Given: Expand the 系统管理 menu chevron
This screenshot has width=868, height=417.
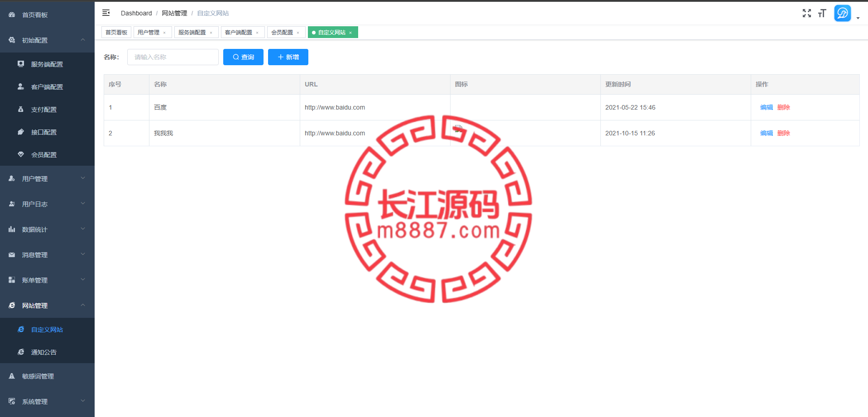Looking at the screenshot, I should click(83, 401).
